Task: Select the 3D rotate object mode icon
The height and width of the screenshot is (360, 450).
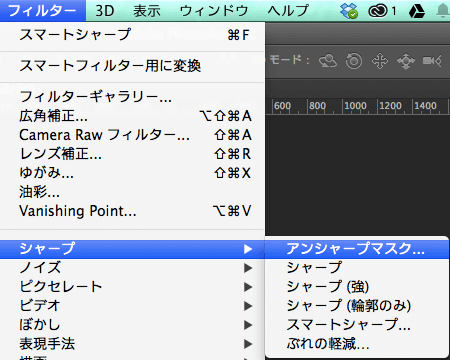Action: (x=328, y=61)
